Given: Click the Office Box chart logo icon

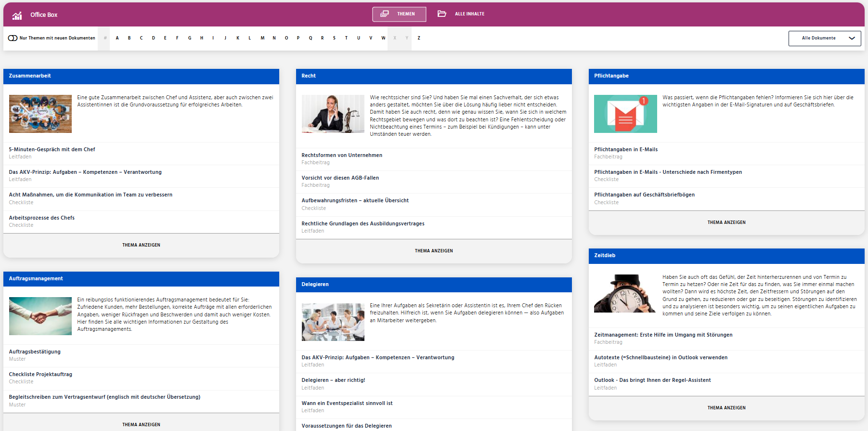Looking at the screenshot, I should coord(17,15).
